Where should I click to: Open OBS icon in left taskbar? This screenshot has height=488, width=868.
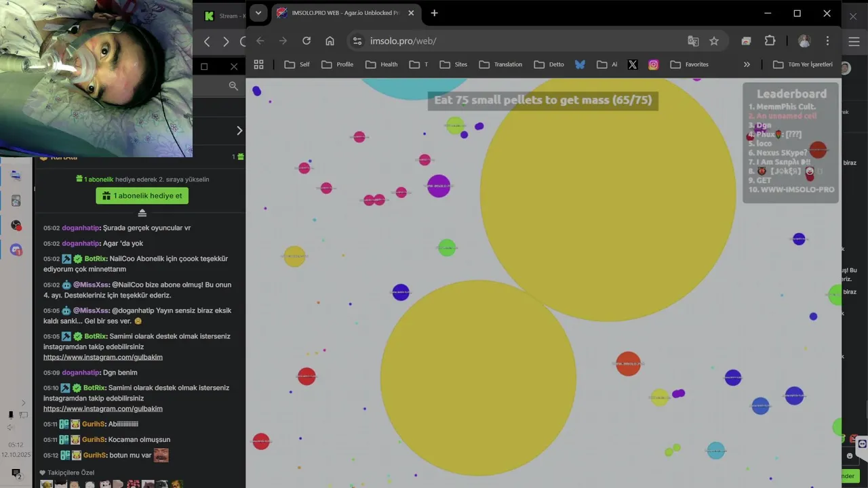coord(16,225)
